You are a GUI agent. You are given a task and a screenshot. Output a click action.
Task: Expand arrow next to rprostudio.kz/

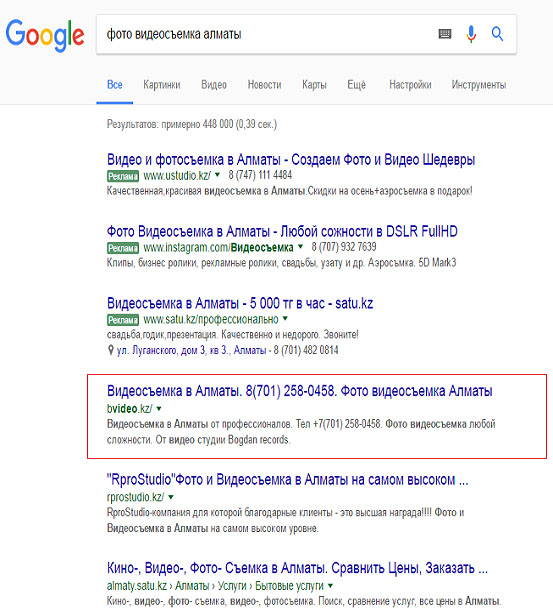(171, 497)
